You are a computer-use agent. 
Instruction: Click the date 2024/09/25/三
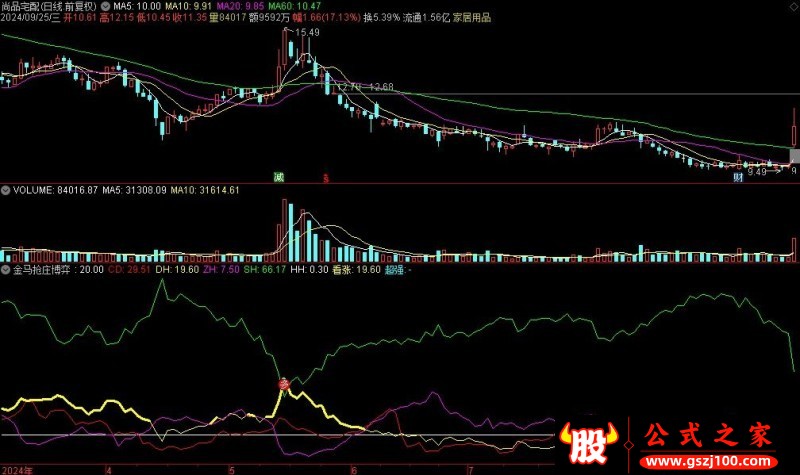[30, 18]
